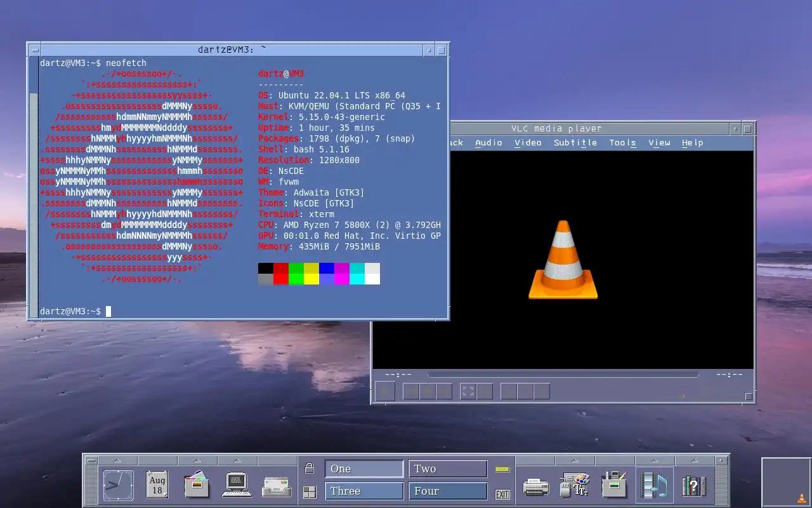The image size is (812, 508).
Task: Restore VLC from the desktop icon box
Action: pyautogui.click(x=801, y=498)
